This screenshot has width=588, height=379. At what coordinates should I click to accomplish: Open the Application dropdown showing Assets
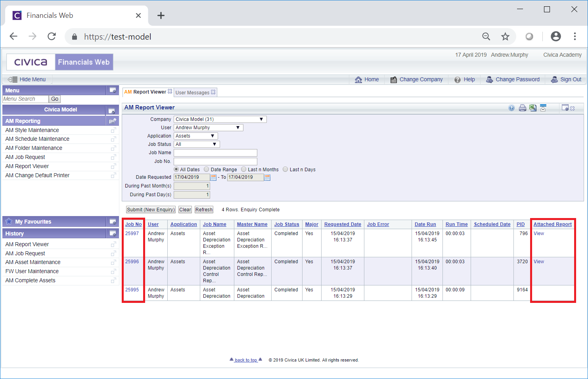(195, 136)
